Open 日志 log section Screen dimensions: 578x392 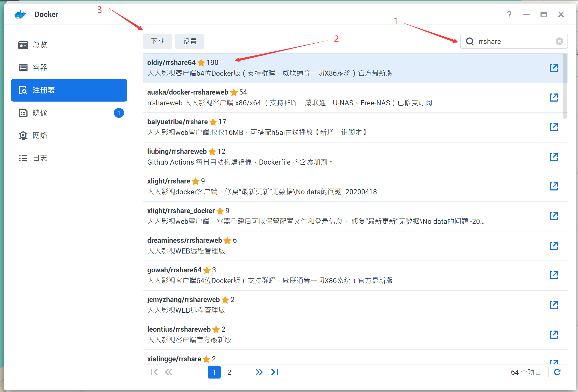(x=69, y=158)
